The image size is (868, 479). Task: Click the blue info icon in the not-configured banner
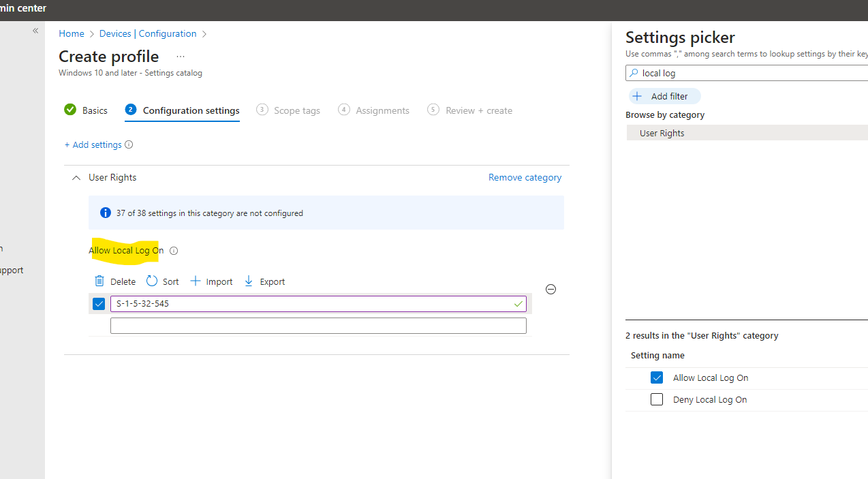point(106,213)
